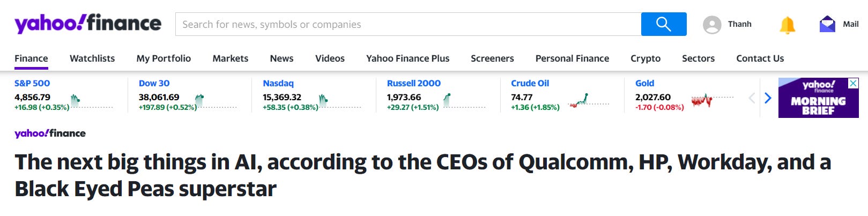
Task: Close the Morning Brief ad
Action: coord(852,84)
